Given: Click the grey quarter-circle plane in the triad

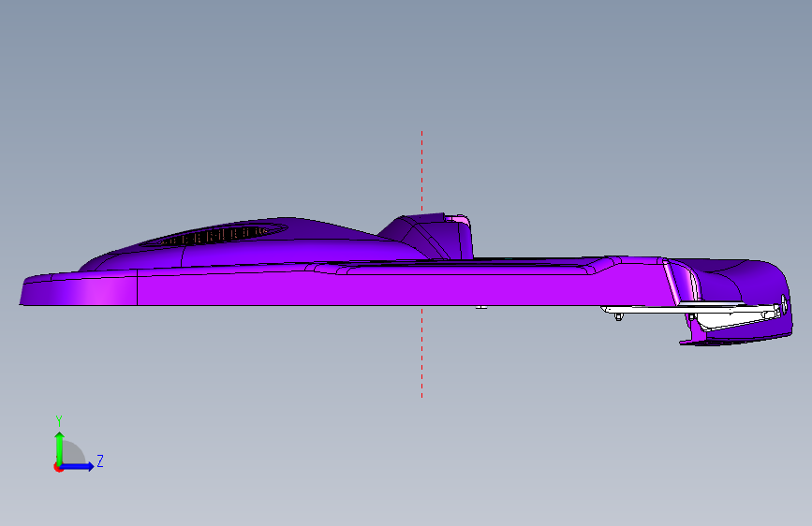Looking at the screenshot, I should [73, 453].
